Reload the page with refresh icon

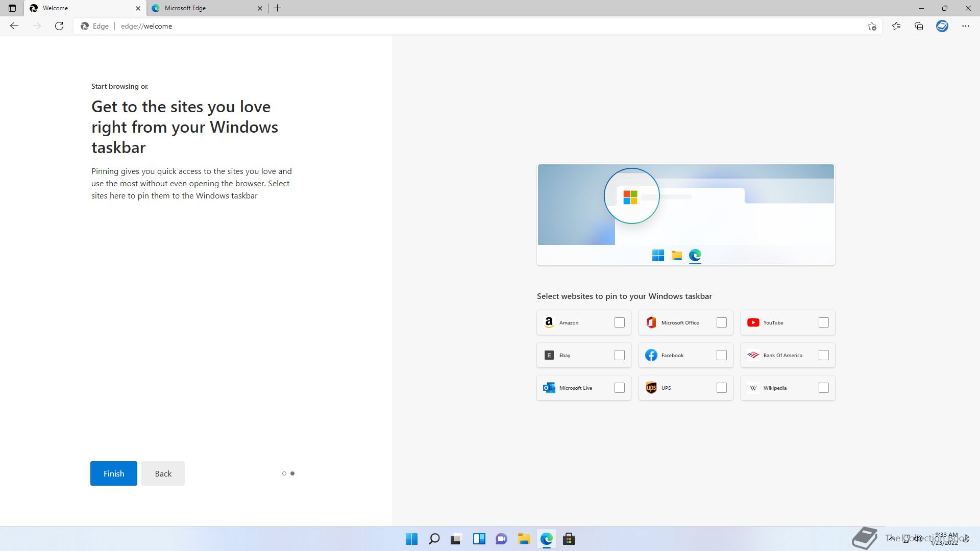pyautogui.click(x=59, y=26)
